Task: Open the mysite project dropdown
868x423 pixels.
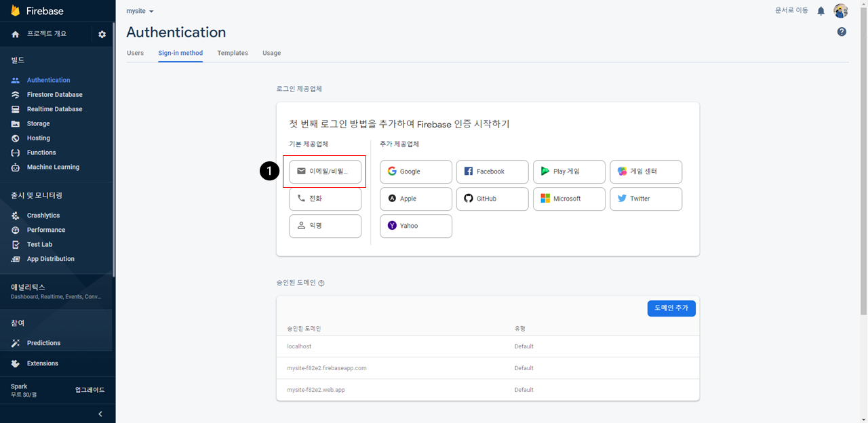Action: [140, 12]
